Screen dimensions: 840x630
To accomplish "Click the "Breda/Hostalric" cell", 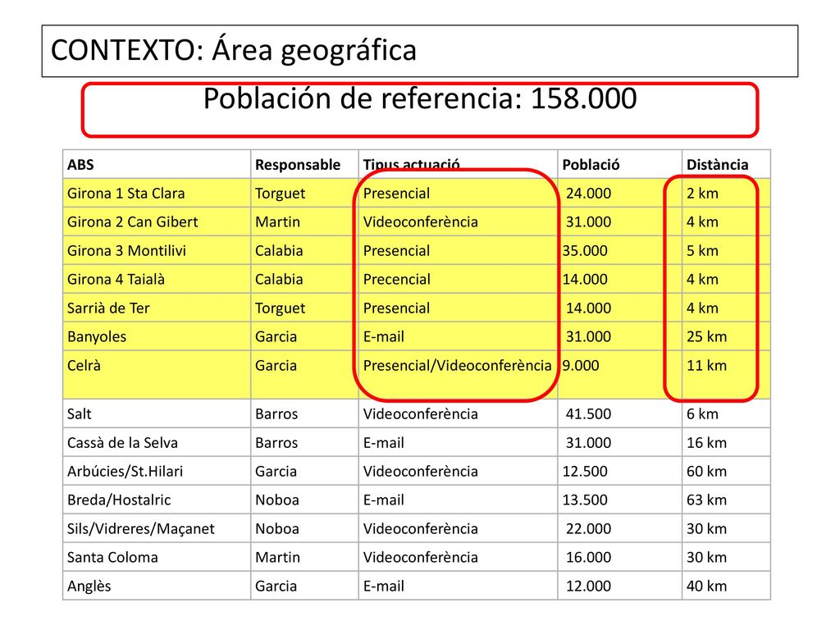I will [x=119, y=500].
